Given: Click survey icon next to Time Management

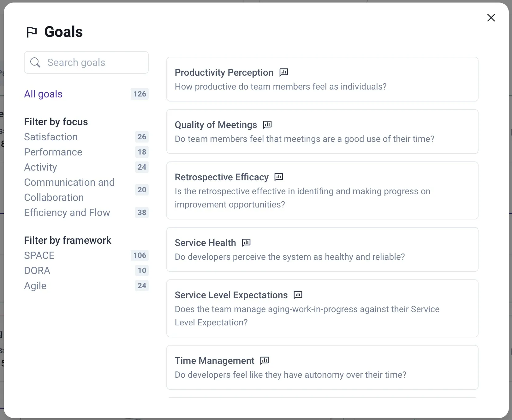Looking at the screenshot, I should [x=265, y=360].
